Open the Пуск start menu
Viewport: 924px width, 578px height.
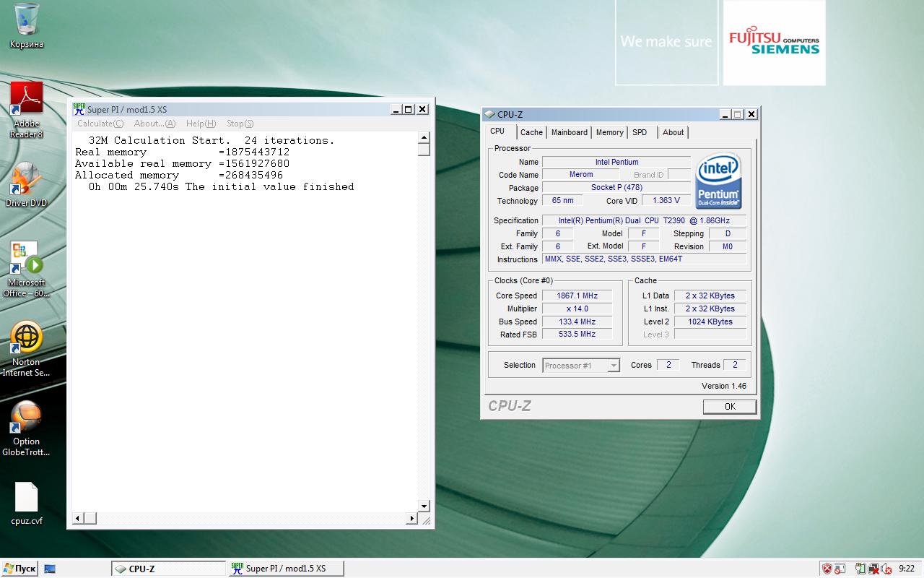point(19,569)
